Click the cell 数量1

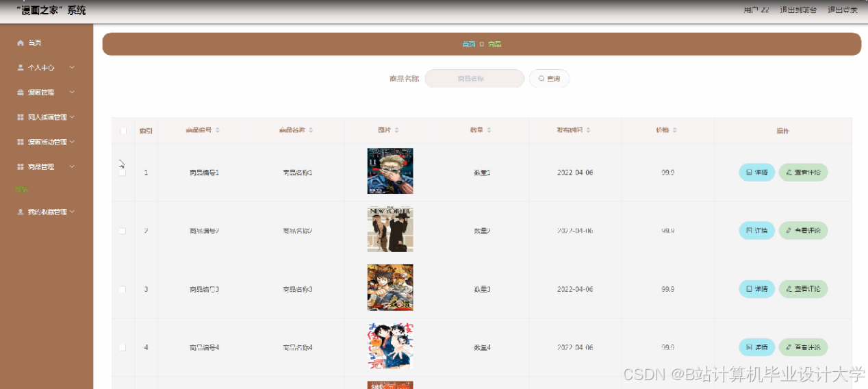(x=482, y=173)
